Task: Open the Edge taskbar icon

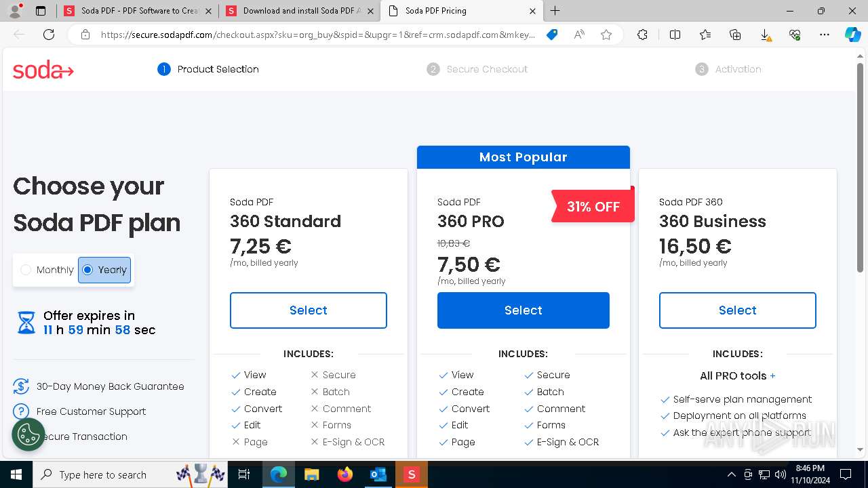Action: point(279,474)
